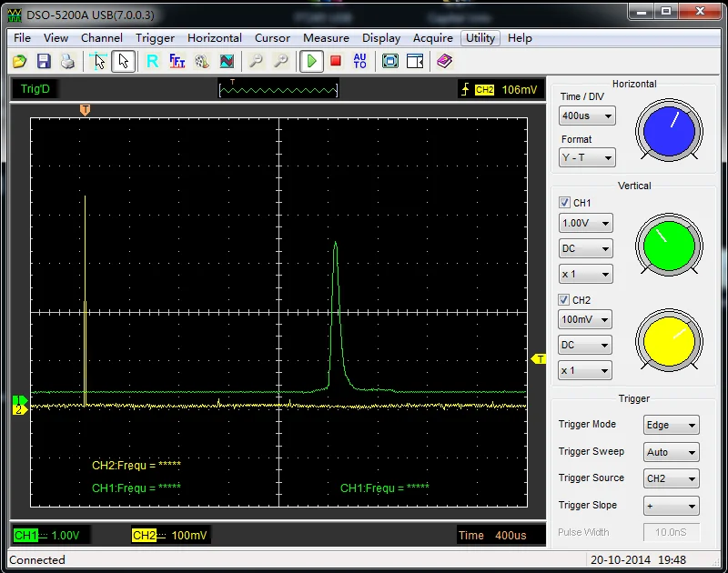Click the AUTO setup icon
This screenshot has height=573, width=728.
coord(360,61)
